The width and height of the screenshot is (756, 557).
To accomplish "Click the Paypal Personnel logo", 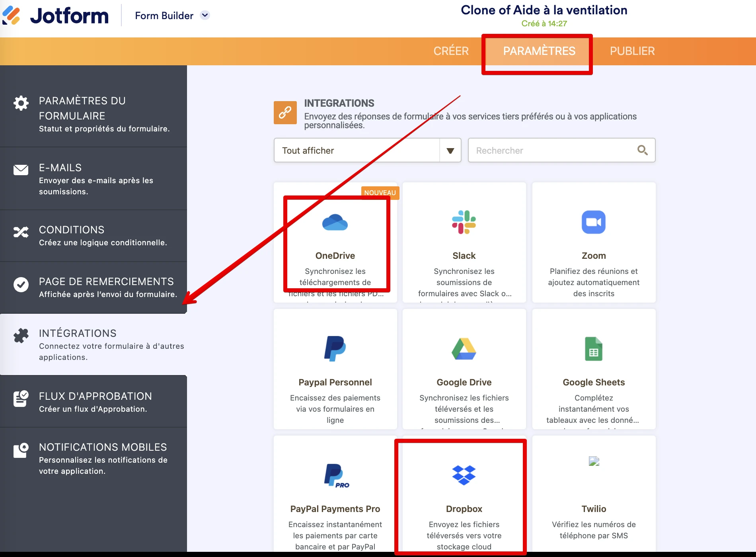I will [x=335, y=349].
